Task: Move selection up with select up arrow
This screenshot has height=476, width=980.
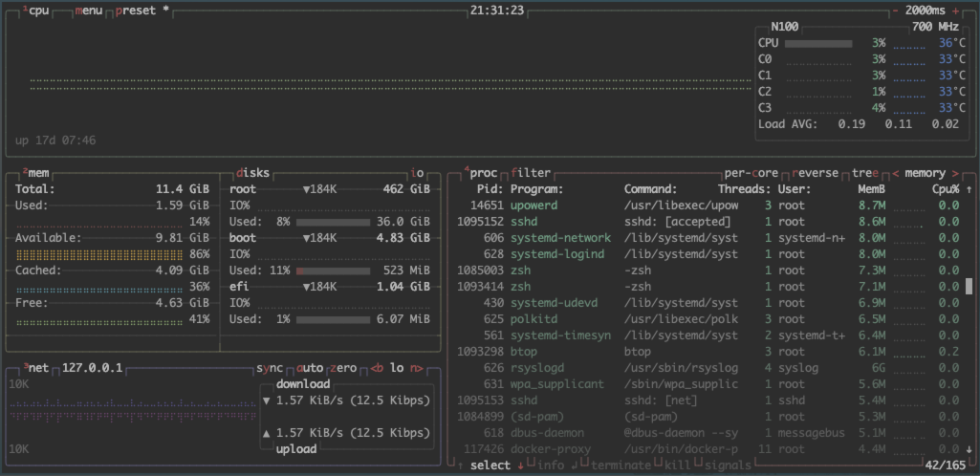Action: [x=460, y=465]
